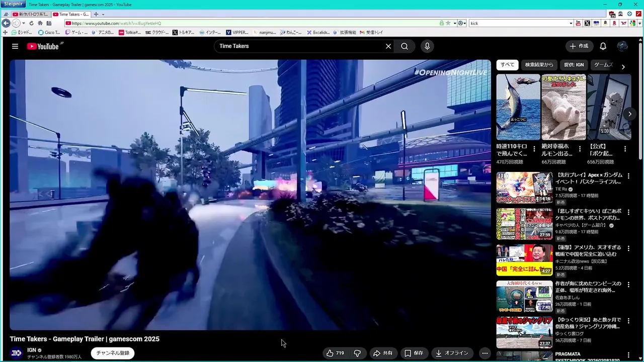Open the swordfish Shorts thumbnail
This screenshot has width=644, height=362.
pyautogui.click(x=518, y=107)
